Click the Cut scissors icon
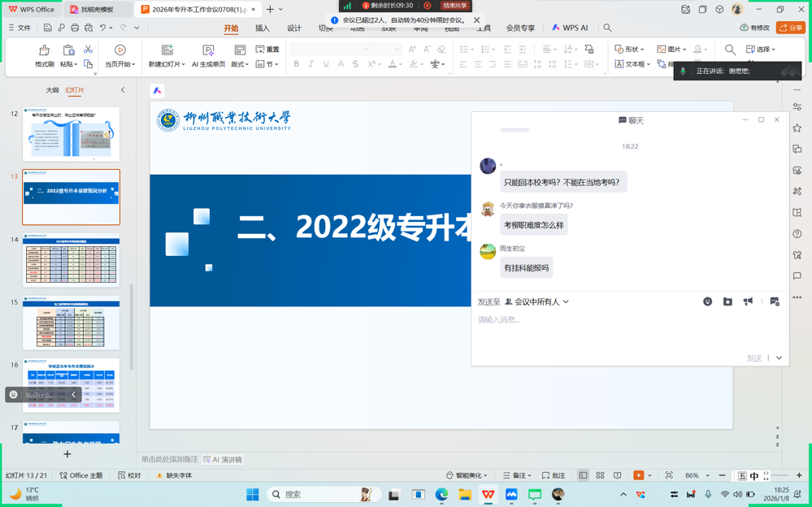This screenshot has width=812, height=507. pos(88,50)
